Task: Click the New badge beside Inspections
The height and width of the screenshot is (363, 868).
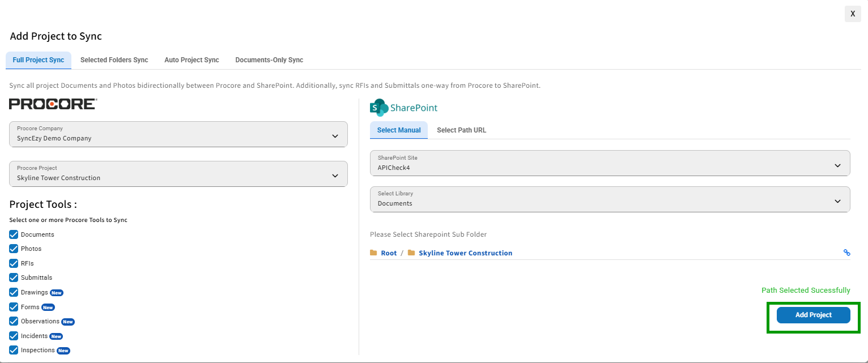Action: pos(63,351)
